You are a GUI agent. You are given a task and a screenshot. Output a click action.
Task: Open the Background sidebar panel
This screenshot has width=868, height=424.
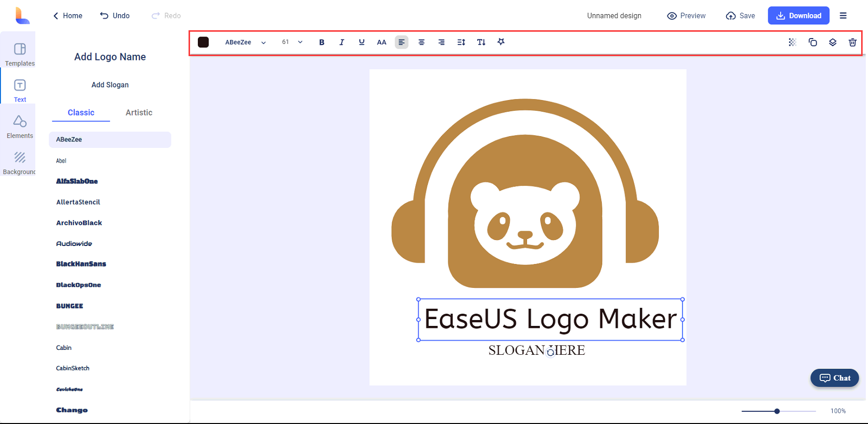pos(20,163)
